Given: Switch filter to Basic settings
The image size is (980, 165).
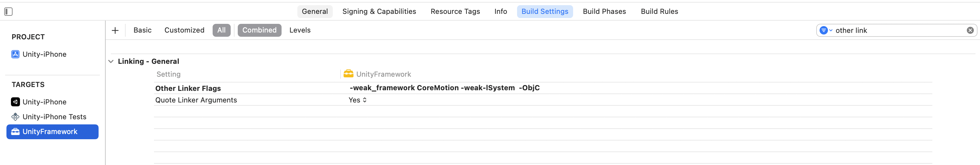Looking at the screenshot, I should click(x=142, y=30).
